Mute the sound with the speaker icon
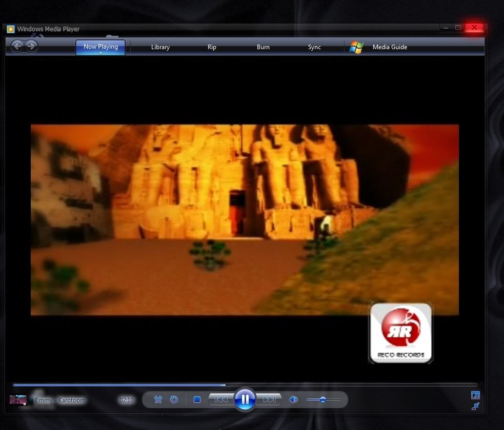Viewport: 504px width, 430px height. [x=293, y=399]
